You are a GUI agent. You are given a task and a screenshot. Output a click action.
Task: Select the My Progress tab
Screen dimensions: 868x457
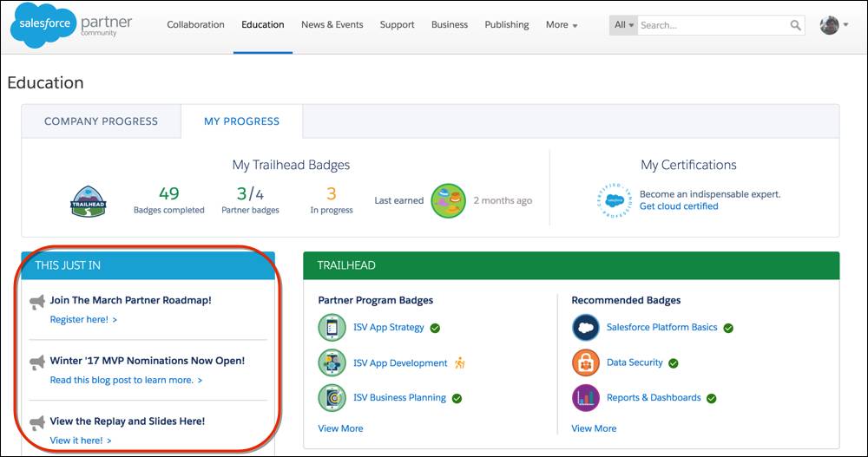tap(242, 121)
